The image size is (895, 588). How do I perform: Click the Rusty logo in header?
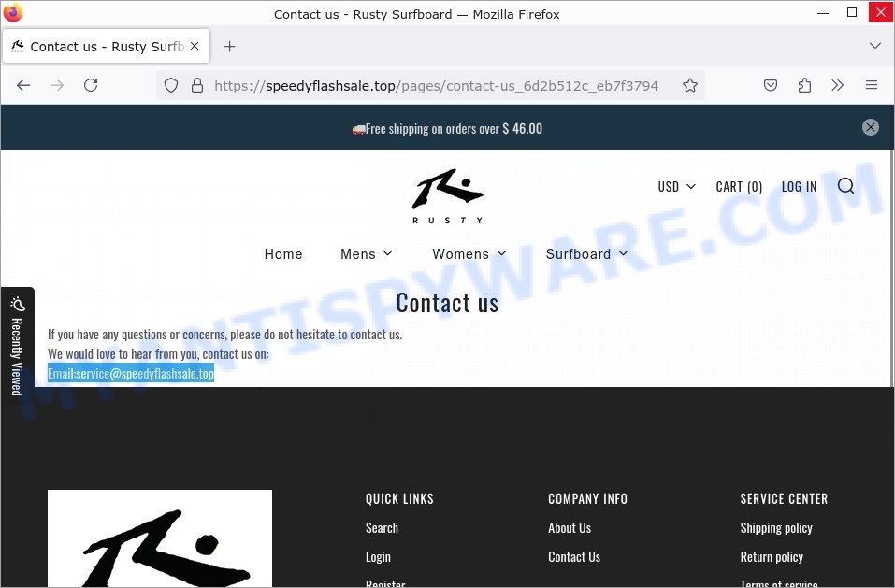447,195
